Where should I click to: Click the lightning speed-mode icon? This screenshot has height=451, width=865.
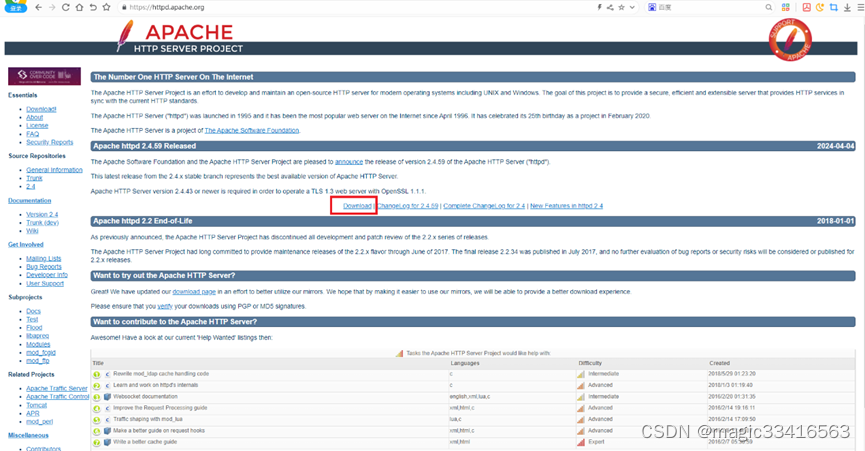(x=599, y=7)
